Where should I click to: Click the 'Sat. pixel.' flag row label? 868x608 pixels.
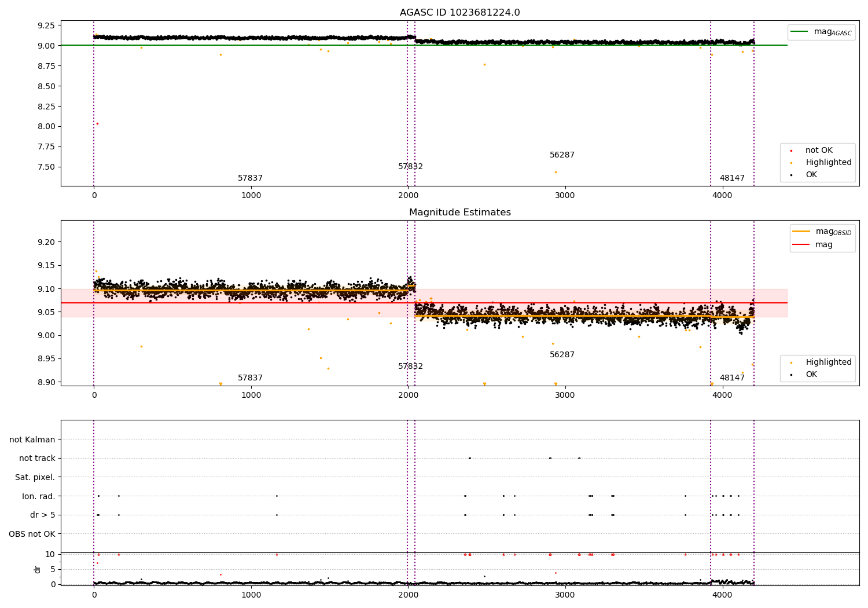click(35, 477)
